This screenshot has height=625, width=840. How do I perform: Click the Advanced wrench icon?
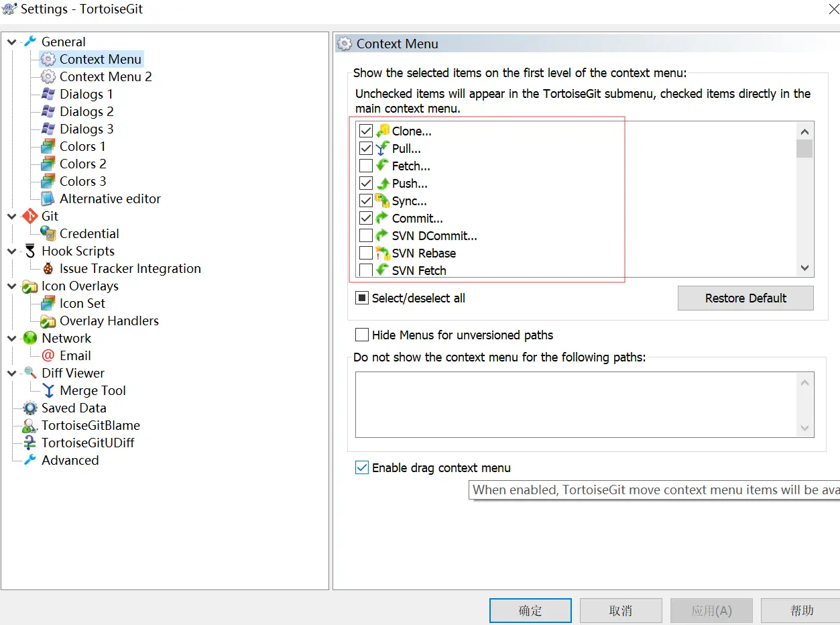(x=30, y=460)
